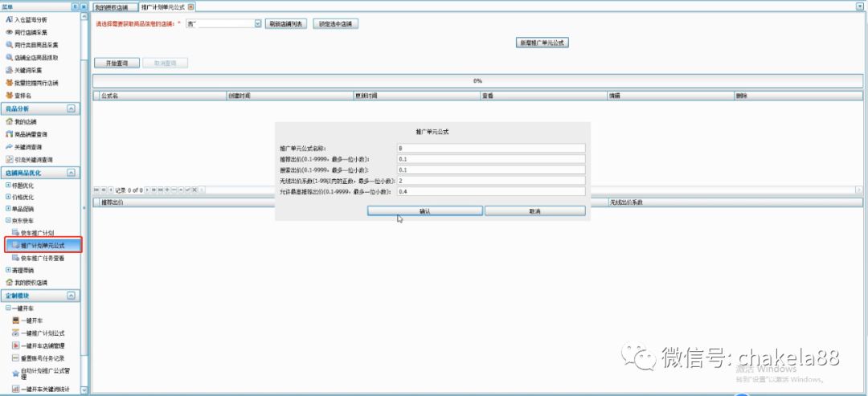868x396 pixels.
Task: Focus the 推荐出价 input field in dialog
Action: 491,159
